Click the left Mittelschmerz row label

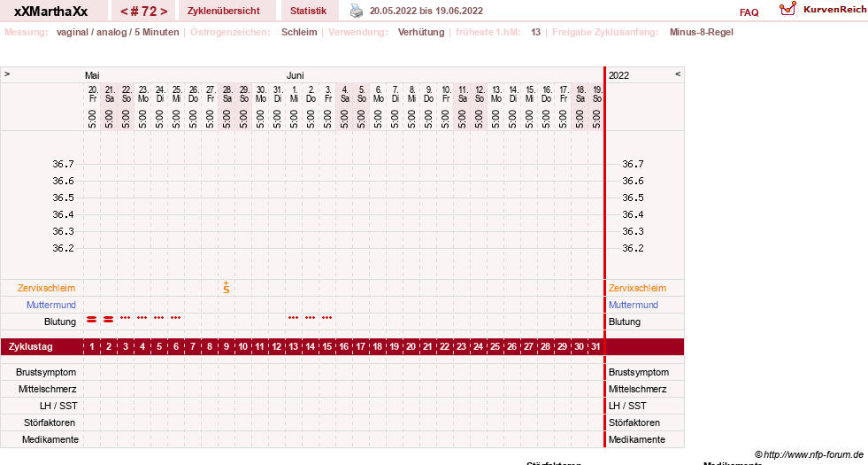[47, 389]
